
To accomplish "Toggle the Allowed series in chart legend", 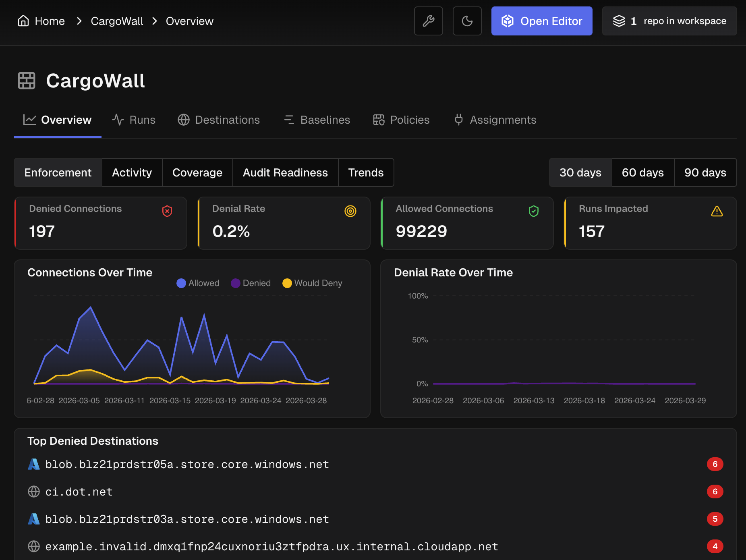I will point(198,283).
